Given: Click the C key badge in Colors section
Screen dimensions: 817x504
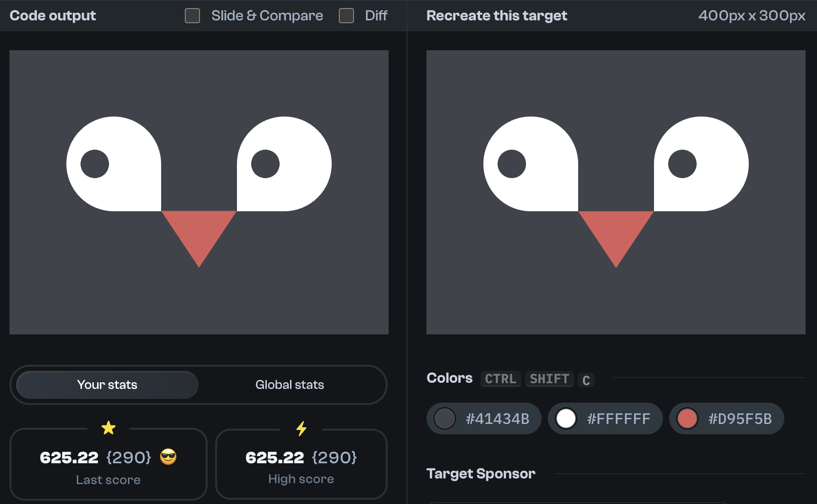Looking at the screenshot, I should 586,380.
